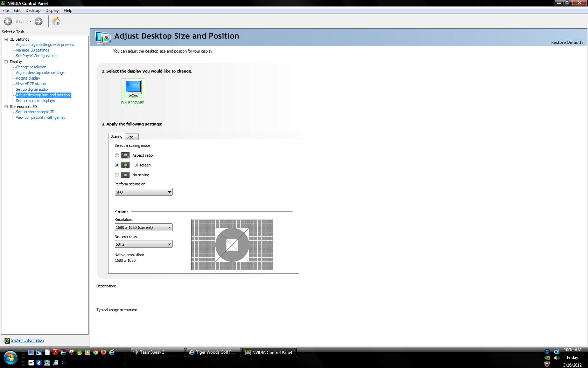Collapse the 3D Settings tree node
The image size is (588, 368).
[x=6, y=39]
